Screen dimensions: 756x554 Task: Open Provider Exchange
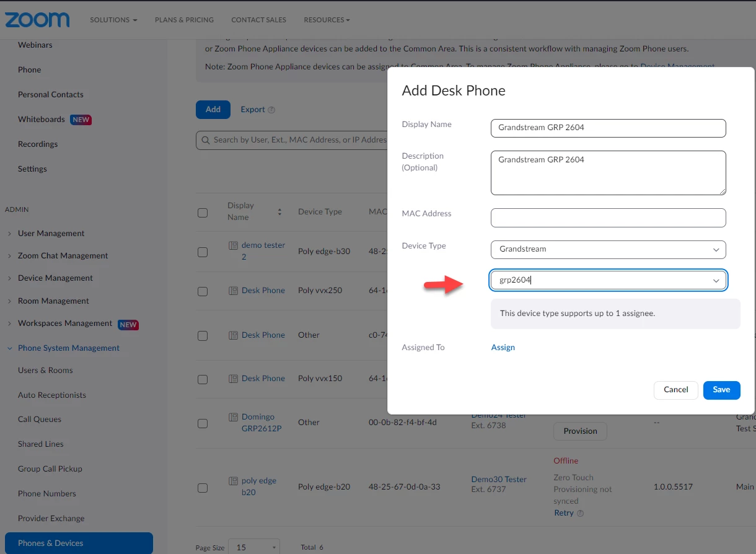pyautogui.click(x=51, y=519)
